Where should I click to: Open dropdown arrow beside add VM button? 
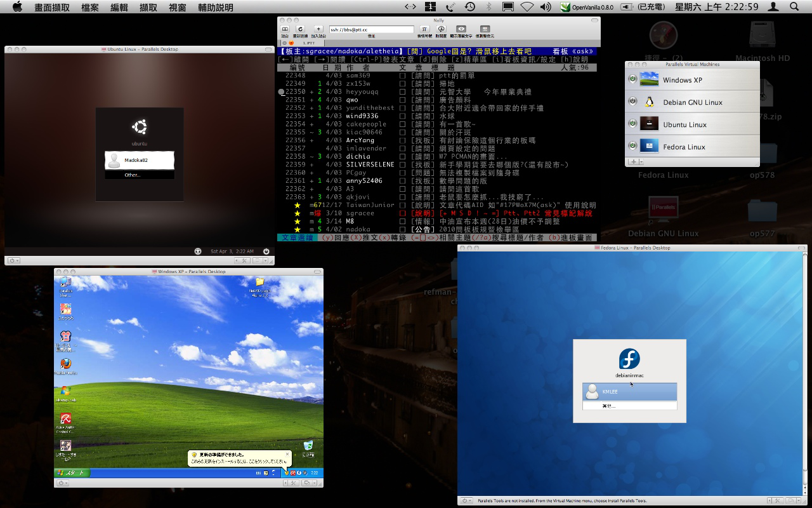click(x=641, y=162)
